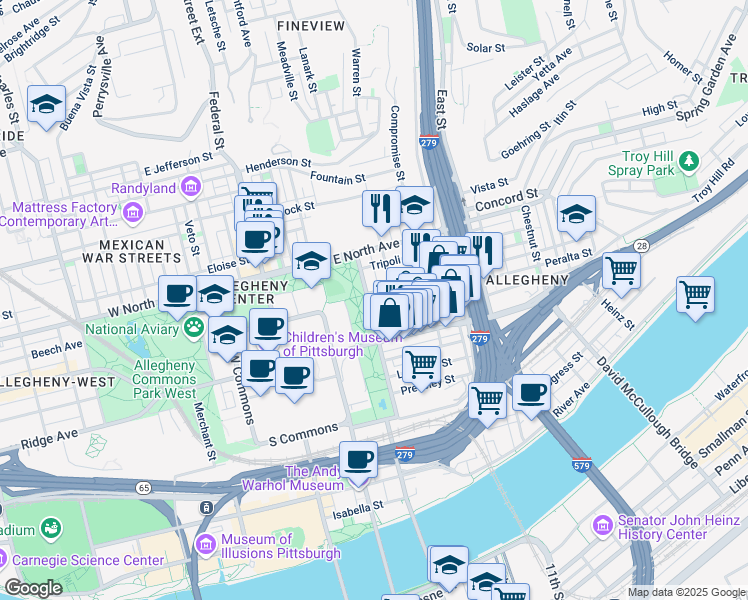Click the I-279 shield near East St
The width and height of the screenshot is (748, 600).
pos(429,142)
